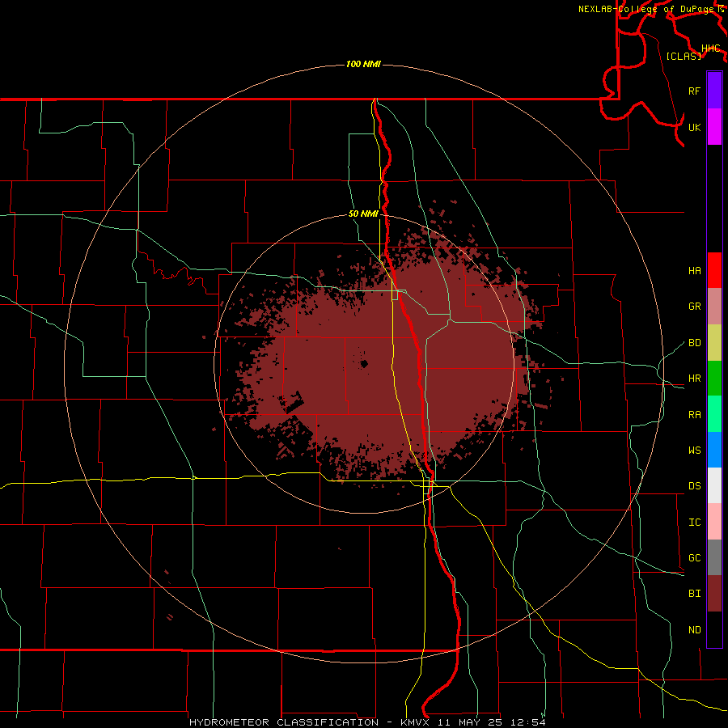Click the GC gray legend swatch
Viewport: 728px width, 728px height.
click(714, 557)
